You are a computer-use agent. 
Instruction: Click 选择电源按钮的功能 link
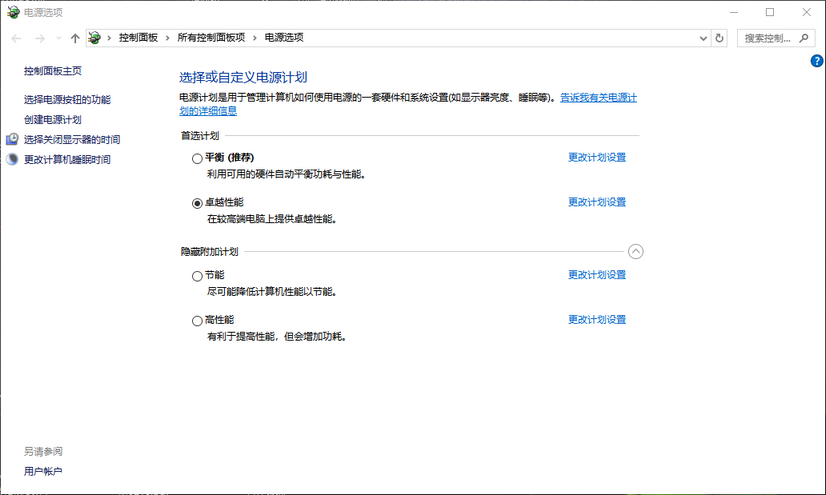(x=67, y=100)
